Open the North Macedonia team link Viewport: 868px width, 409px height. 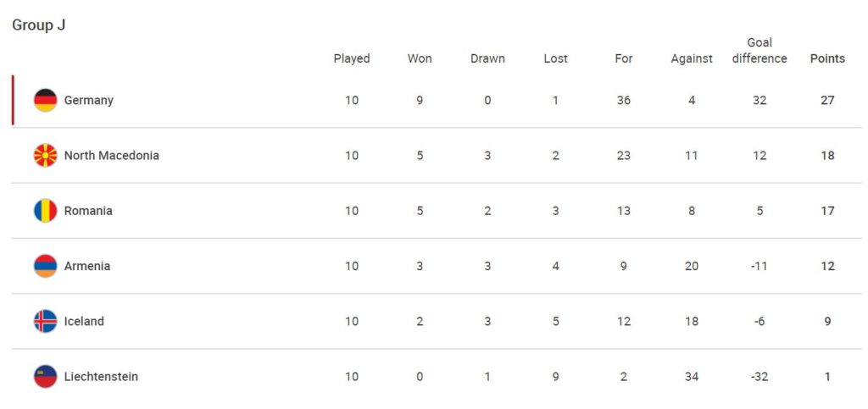(x=111, y=155)
